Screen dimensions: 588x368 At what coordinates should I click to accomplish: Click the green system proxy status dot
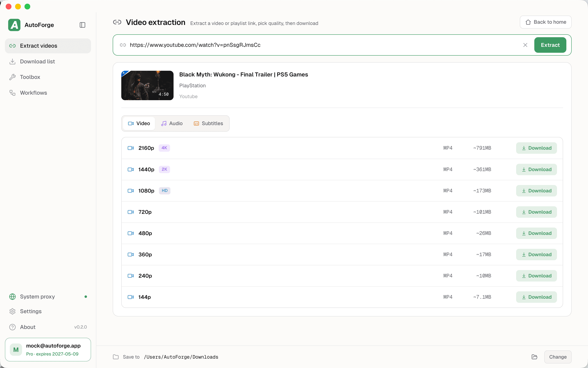click(86, 297)
